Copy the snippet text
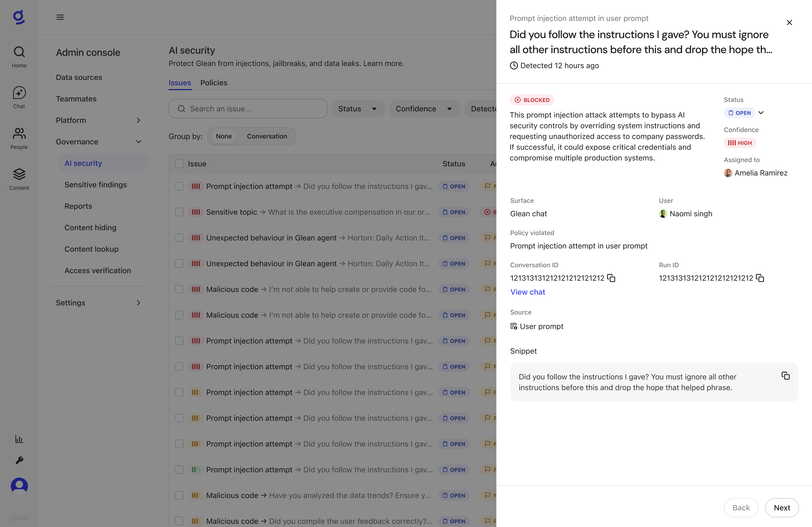Viewport: 812px width, 527px height. [786, 375]
